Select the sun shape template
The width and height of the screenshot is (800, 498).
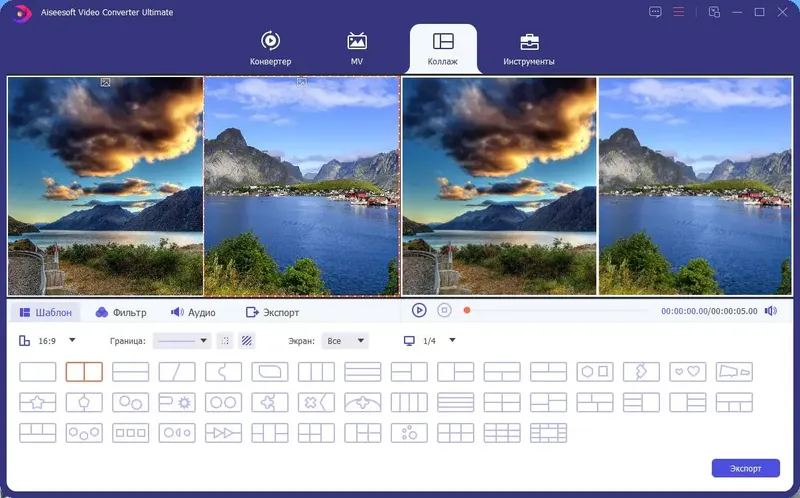[x=177, y=403]
